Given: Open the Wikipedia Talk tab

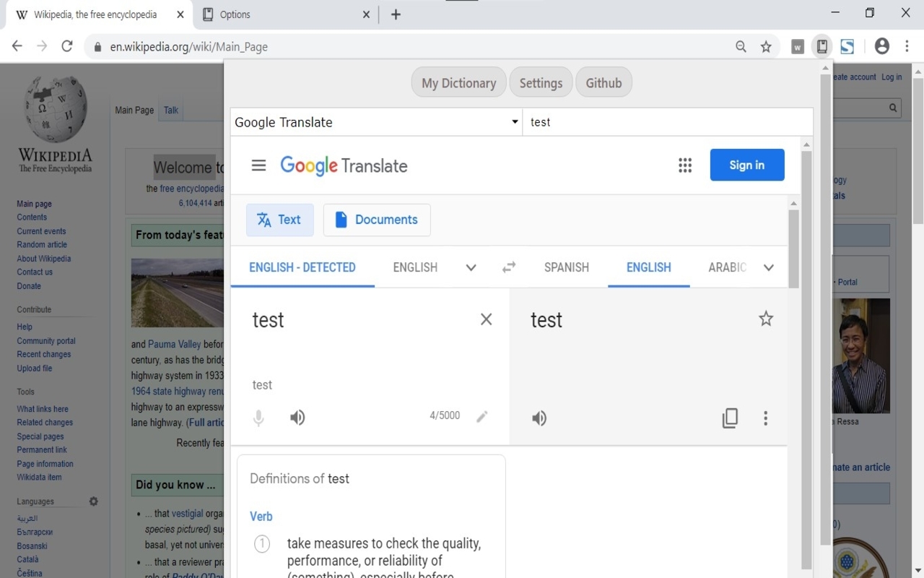Looking at the screenshot, I should [x=171, y=111].
